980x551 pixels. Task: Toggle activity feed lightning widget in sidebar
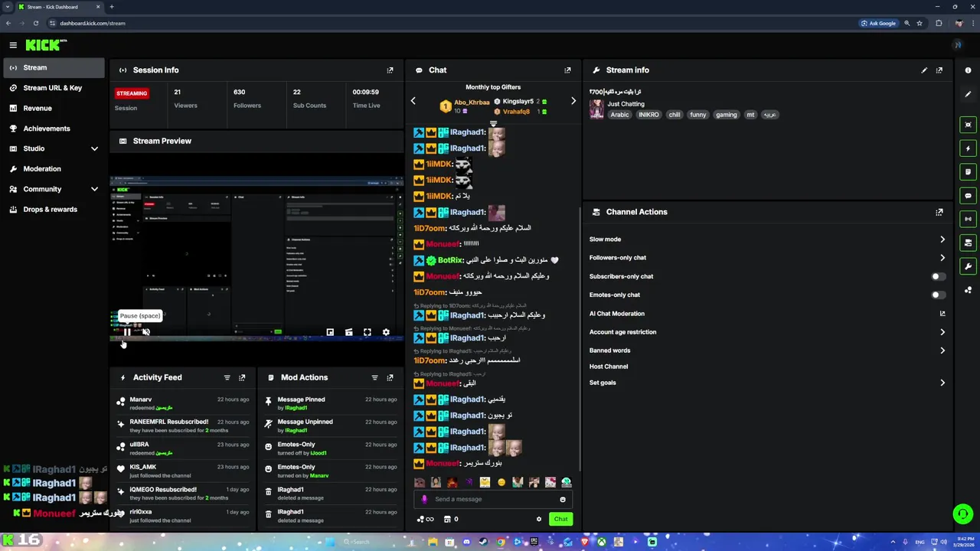pos(969,148)
